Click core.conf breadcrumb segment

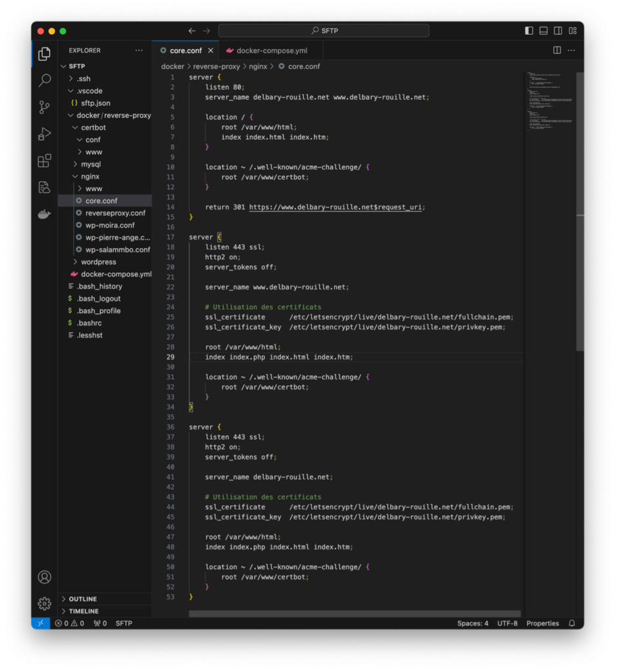(299, 66)
